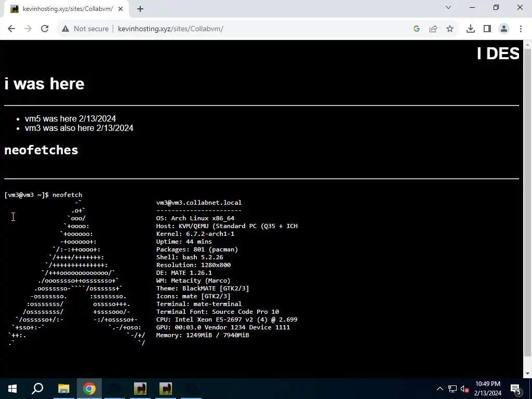Go back to the previous page
The height and width of the screenshot is (399, 532).
11,29
